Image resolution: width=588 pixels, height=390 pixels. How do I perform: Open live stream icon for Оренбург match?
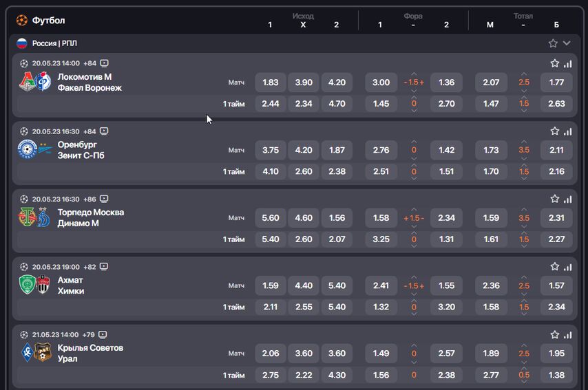click(104, 131)
